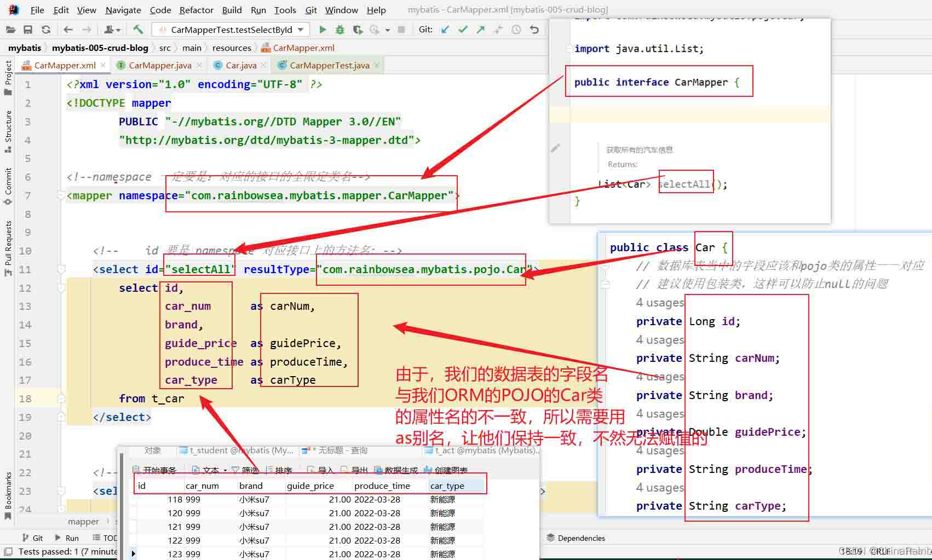Click the Build project hammer icon
The image size is (932, 560).
point(138,30)
